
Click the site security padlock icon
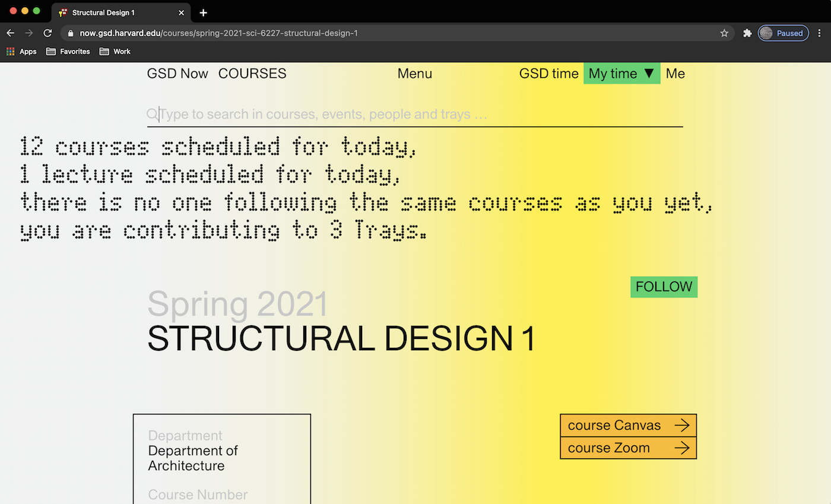pos(70,33)
